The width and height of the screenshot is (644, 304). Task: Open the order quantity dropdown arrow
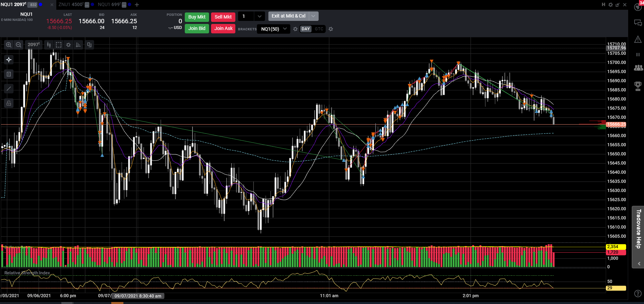click(259, 16)
